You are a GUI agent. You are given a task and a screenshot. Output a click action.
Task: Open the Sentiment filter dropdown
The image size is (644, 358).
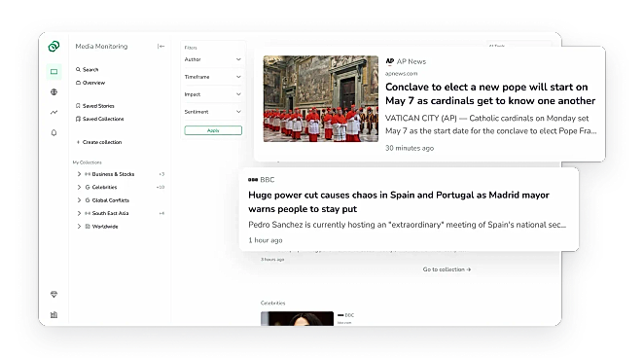pyautogui.click(x=213, y=112)
